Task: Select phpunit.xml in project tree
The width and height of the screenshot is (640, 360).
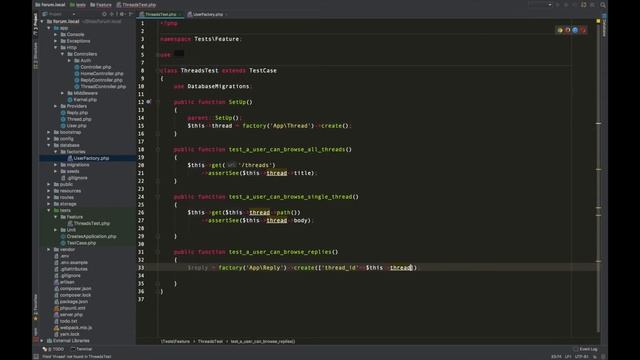Action: [73, 308]
